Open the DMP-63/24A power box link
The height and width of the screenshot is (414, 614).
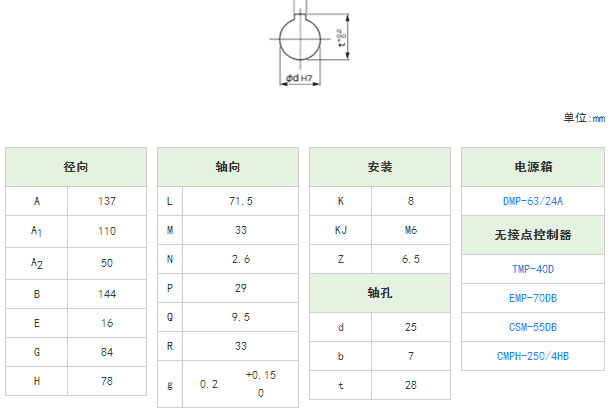click(533, 201)
